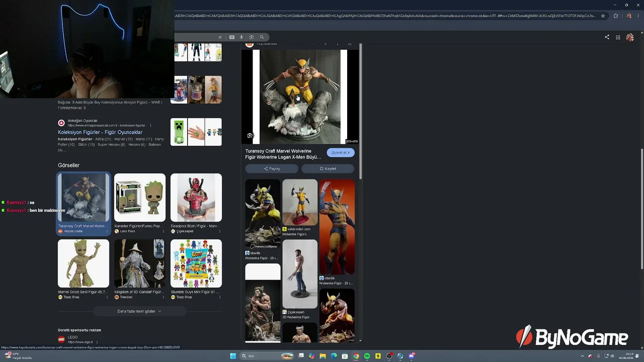Search this Wolverine image with Lens icon
The width and height of the screenshot is (644, 362).
pyautogui.click(x=250, y=136)
